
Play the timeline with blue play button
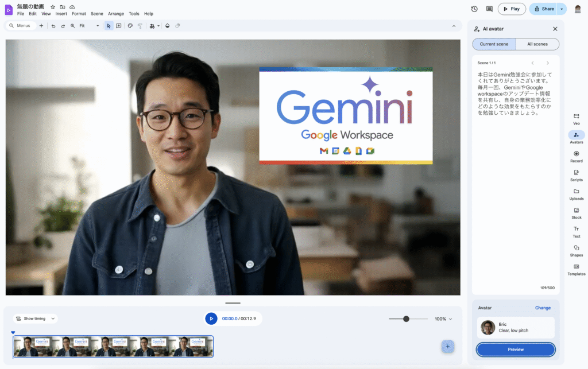coord(211,318)
